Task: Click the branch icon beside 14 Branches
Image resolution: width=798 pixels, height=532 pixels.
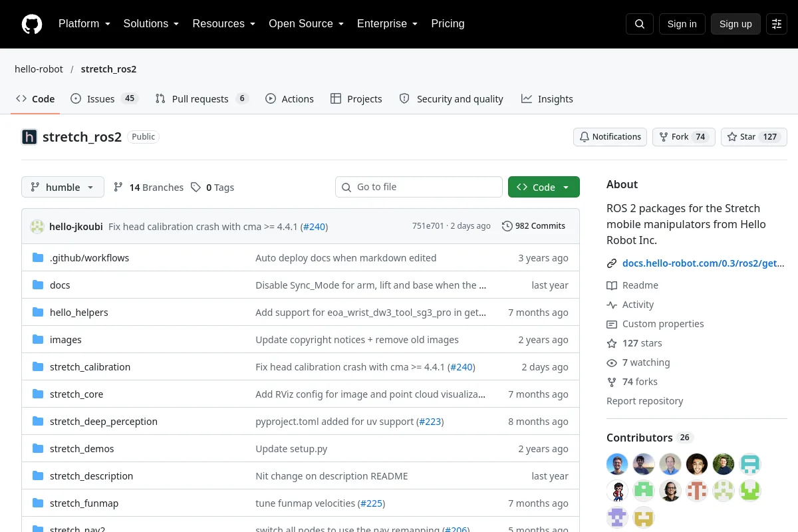Action: pyautogui.click(x=118, y=187)
